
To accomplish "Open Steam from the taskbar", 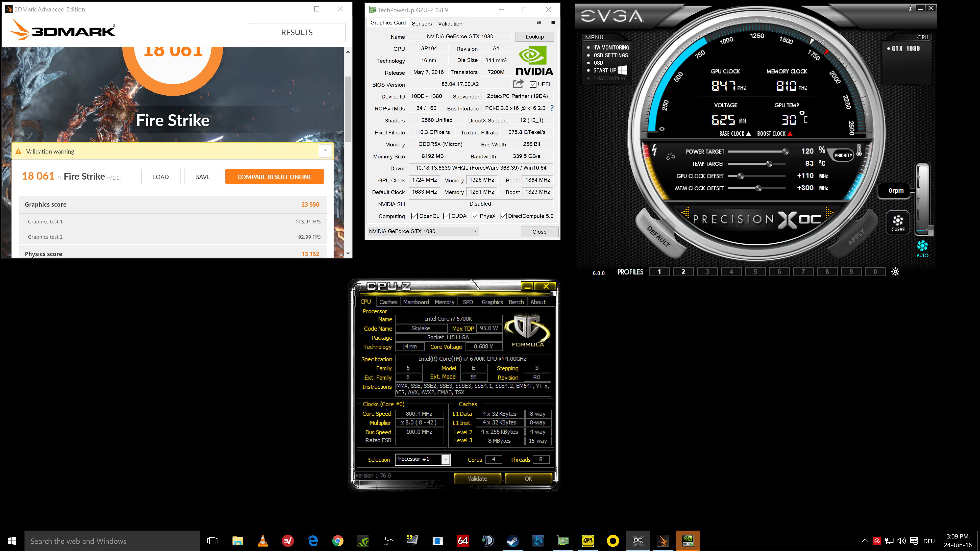I will 512,541.
